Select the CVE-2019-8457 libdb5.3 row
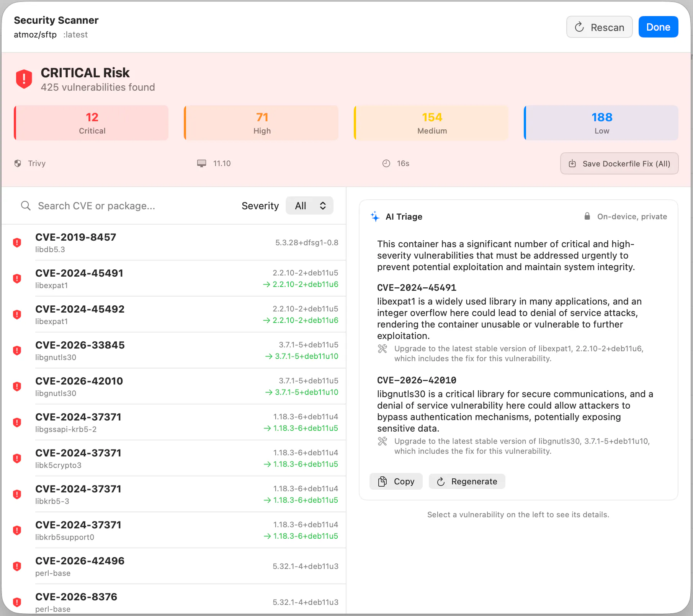693x616 pixels. [x=174, y=243]
